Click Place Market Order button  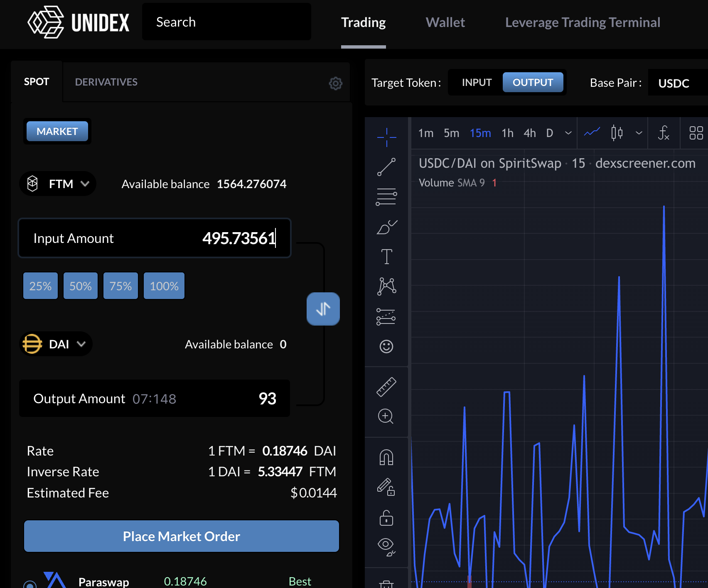(x=182, y=536)
